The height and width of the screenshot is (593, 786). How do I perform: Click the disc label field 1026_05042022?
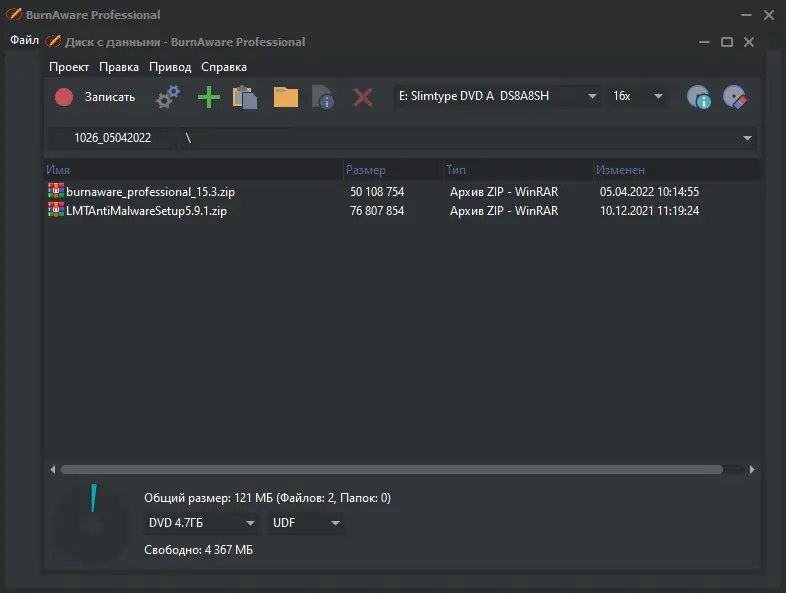coord(112,138)
